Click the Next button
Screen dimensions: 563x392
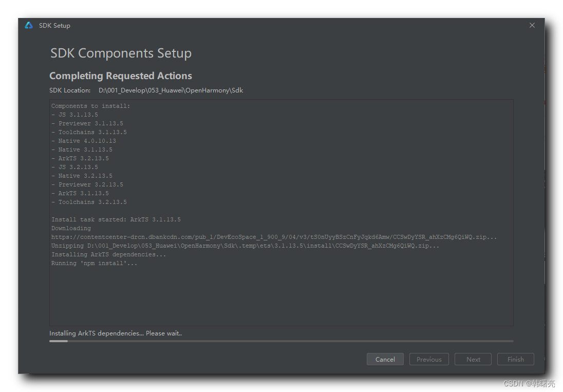473,359
